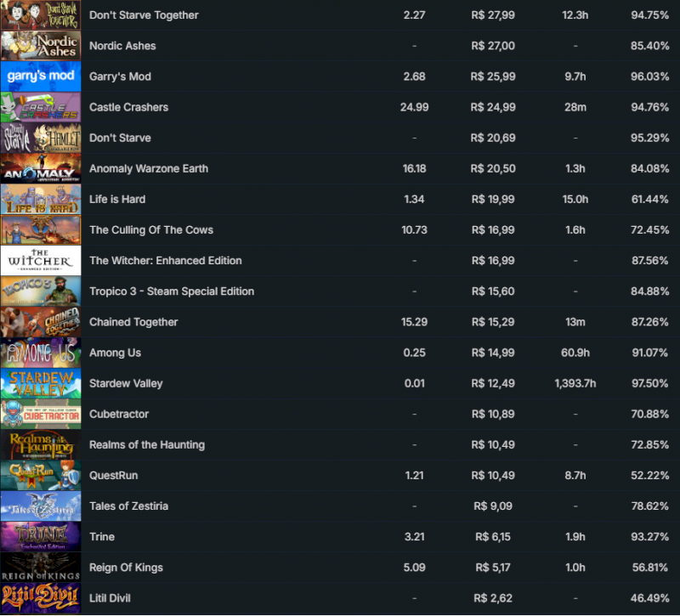Click the Tales of Zestiria banner image

click(x=41, y=506)
